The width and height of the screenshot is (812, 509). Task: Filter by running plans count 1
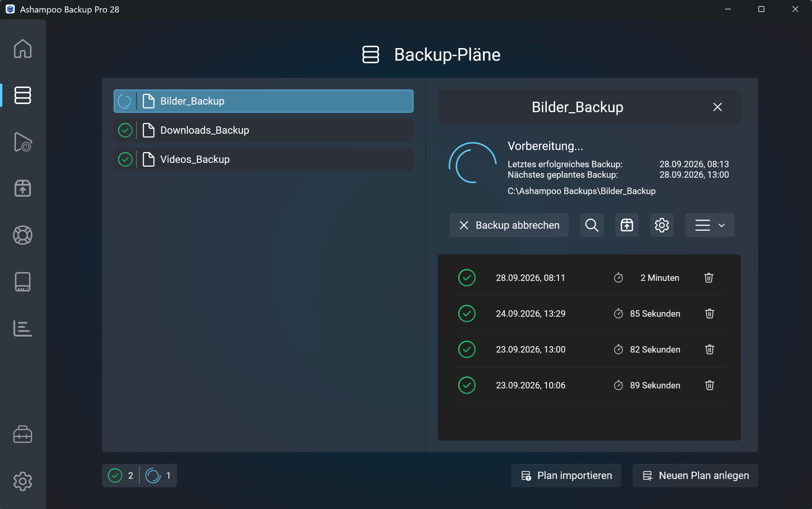click(158, 475)
